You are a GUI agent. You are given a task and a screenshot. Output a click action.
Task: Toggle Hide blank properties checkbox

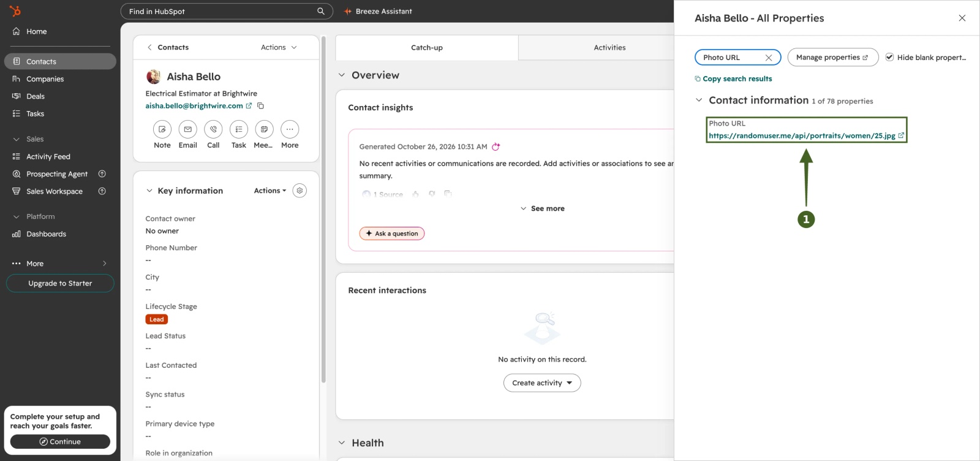coord(889,57)
